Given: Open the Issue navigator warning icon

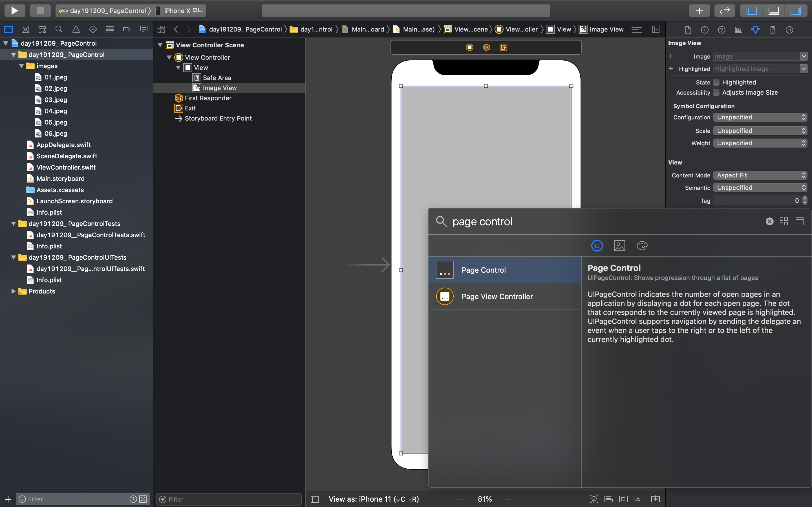Looking at the screenshot, I should coord(76,30).
